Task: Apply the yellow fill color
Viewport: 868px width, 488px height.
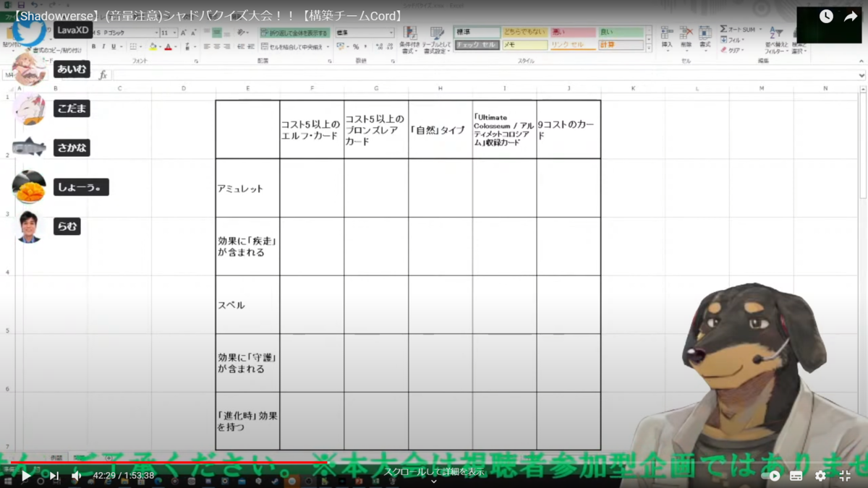Action: [x=152, y=47]
